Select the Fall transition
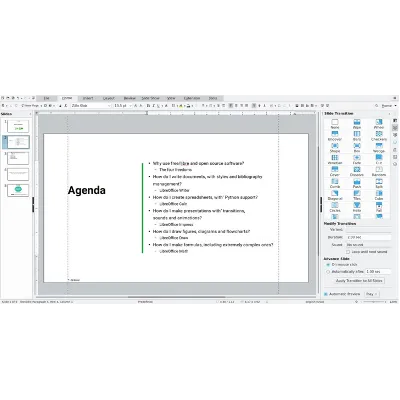 [x=379, y=207]
